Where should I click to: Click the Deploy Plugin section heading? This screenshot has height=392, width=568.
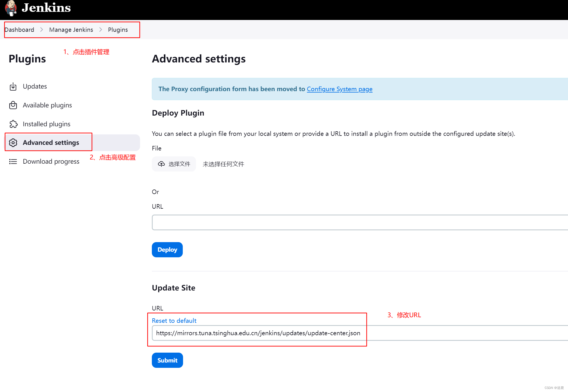[x=178, y=113]
